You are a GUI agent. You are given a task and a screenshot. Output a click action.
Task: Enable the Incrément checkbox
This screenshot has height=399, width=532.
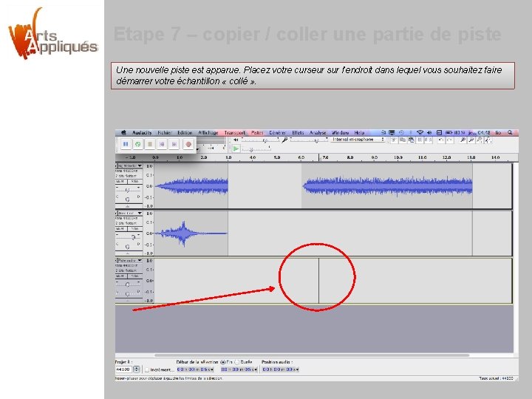[x=147, y=369]
